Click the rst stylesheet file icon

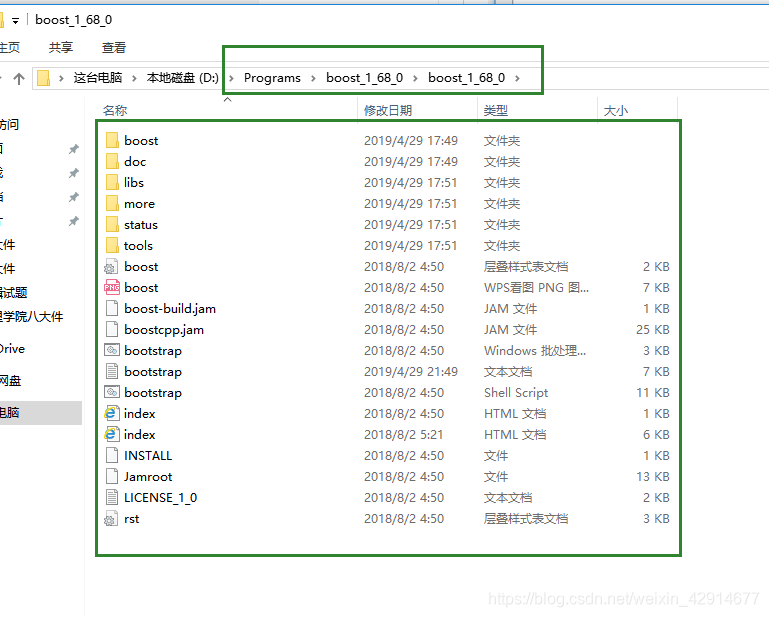pyautogui.click(x=111, y=518)
